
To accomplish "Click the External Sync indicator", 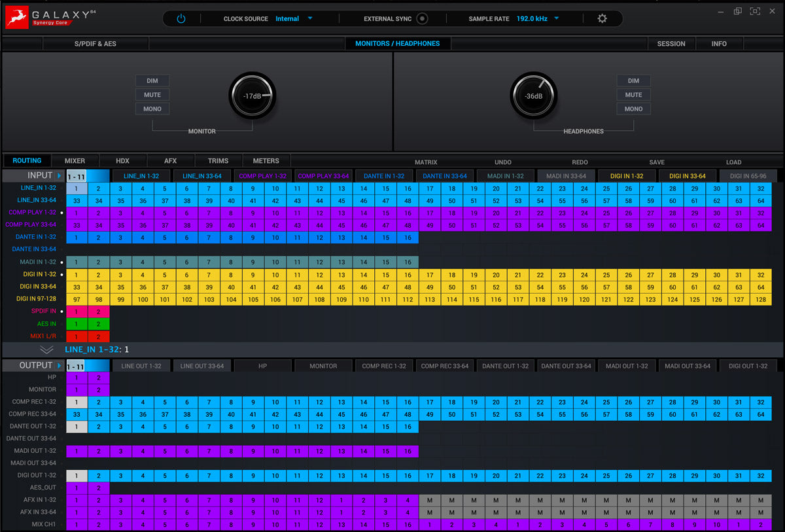I will click(422, 19).
